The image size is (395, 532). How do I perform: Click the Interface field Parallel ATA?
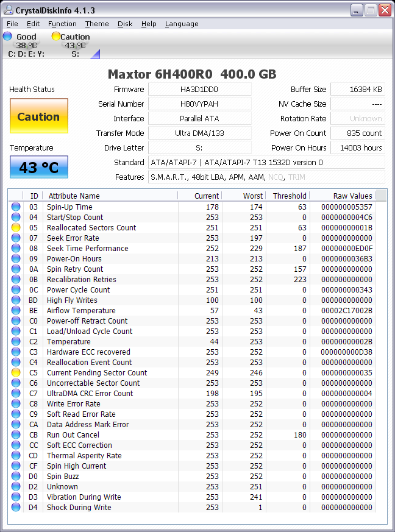pos(199,118)
